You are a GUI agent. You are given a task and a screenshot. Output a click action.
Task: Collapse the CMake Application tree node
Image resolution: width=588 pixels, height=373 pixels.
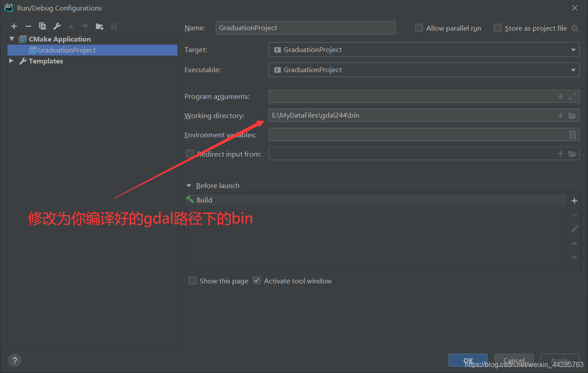12,39
